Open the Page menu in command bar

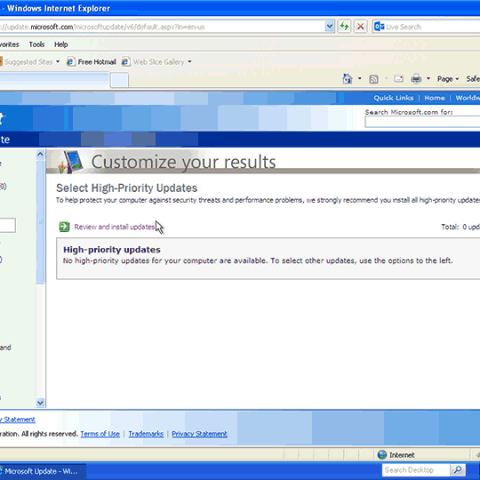(x=448, y=79)
